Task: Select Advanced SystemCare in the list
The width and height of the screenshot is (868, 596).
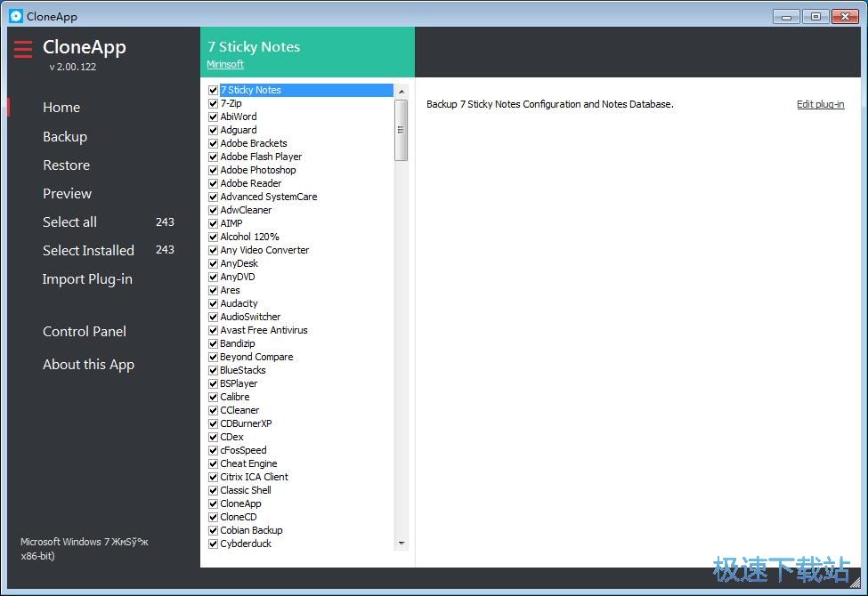Action: pyautogui.click(x=269, y=197)
